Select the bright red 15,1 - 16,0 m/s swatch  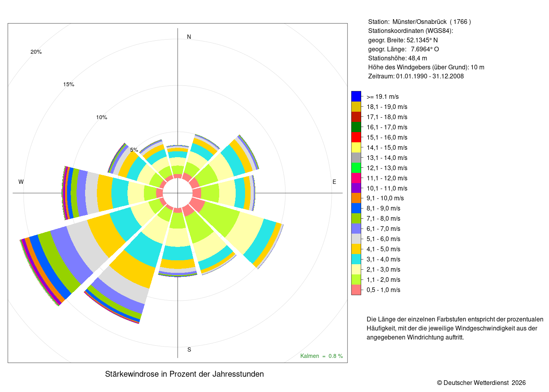[x=356, y=137]
